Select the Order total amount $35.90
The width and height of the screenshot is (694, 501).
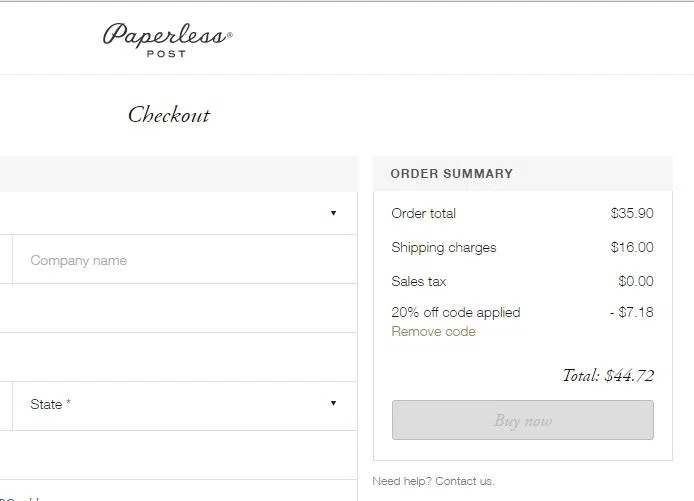[632, 213]
